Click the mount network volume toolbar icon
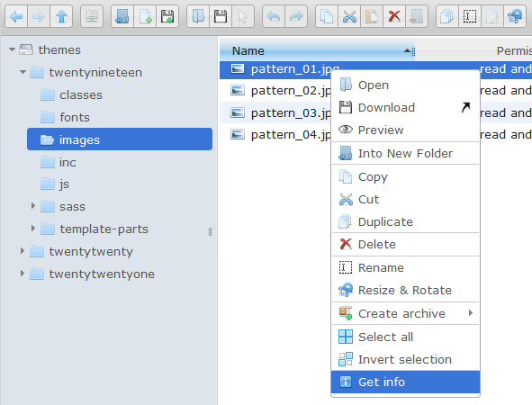The height and width of the screenshot is (405, 532). tap(92, 16)
